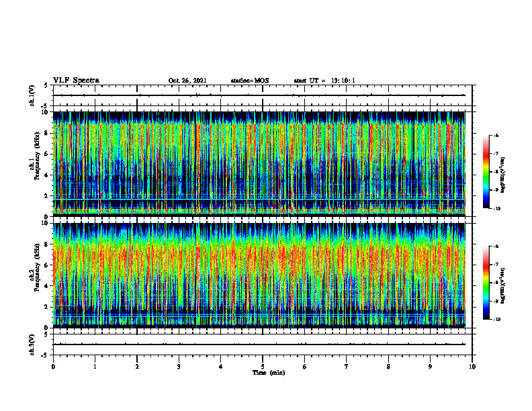Click the "start UT = 13:10:1" text
This screenshot has height=411, width=532.
tap(324, 81)
